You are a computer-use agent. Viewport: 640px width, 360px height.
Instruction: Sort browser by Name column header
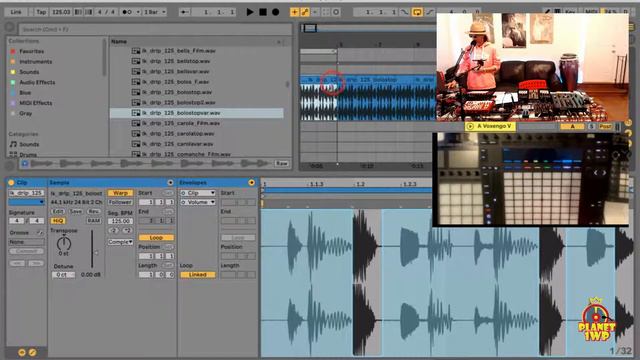click(x=119, y=42)
